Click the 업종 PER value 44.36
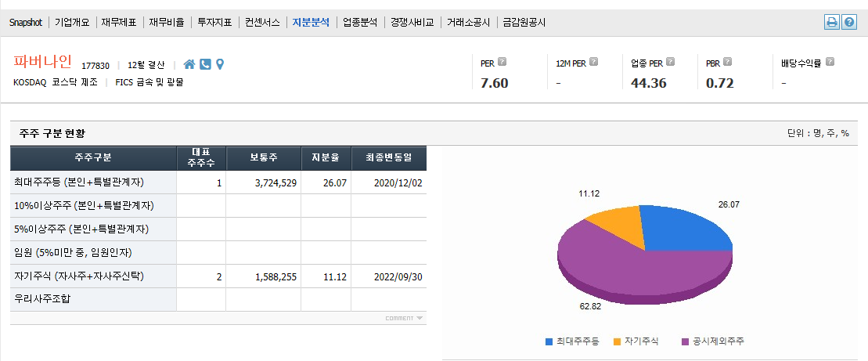 648,84
